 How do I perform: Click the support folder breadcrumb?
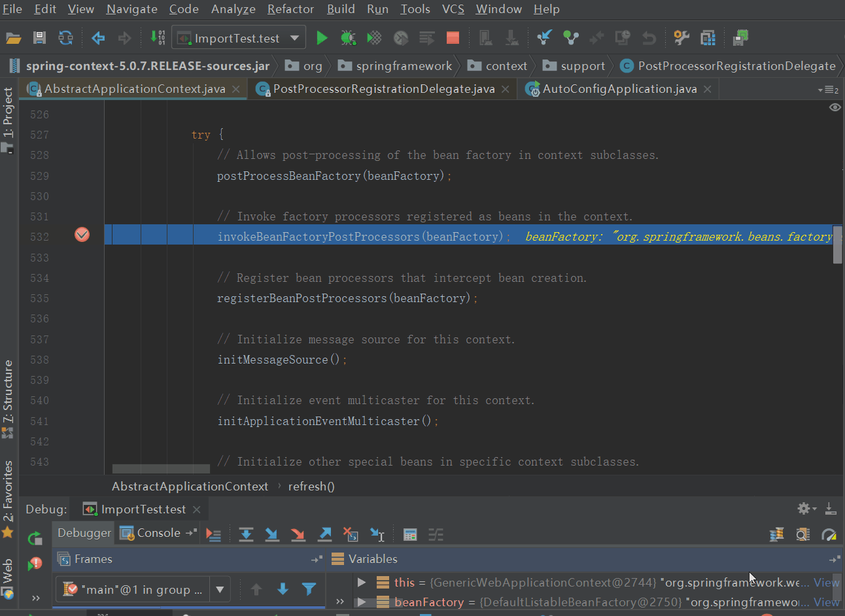tap(574, 66)
